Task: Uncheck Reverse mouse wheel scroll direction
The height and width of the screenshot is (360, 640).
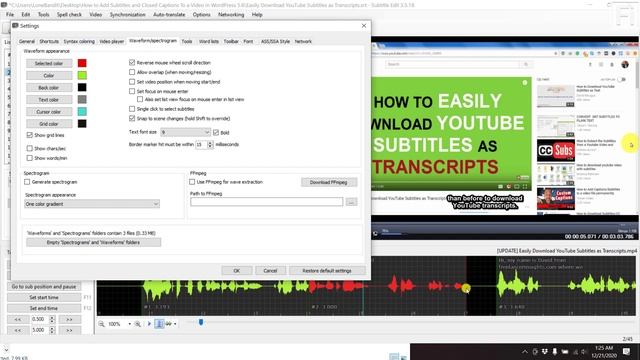Action: pos(132,62)
